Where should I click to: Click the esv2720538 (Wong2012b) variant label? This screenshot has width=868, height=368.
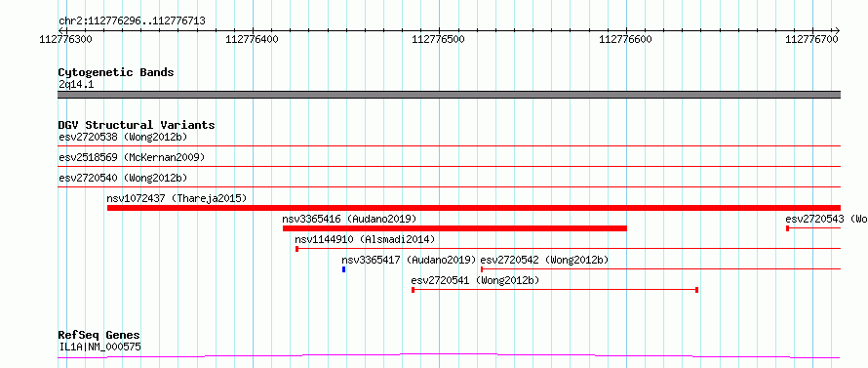click(123, 137)
